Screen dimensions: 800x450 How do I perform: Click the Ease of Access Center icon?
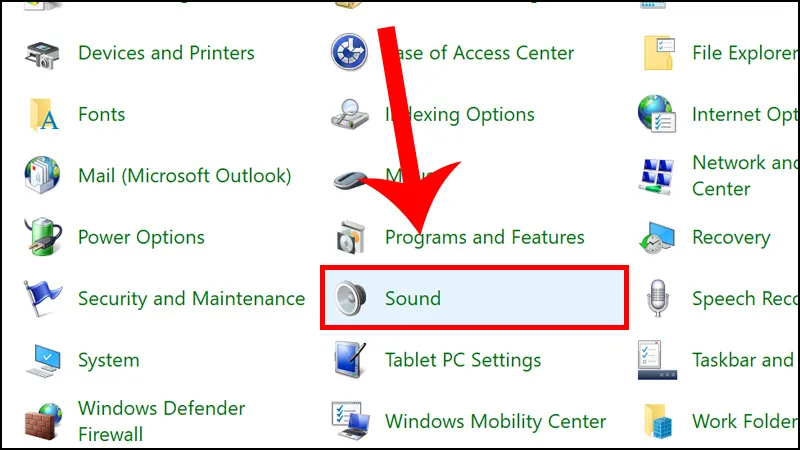[349, 52]
